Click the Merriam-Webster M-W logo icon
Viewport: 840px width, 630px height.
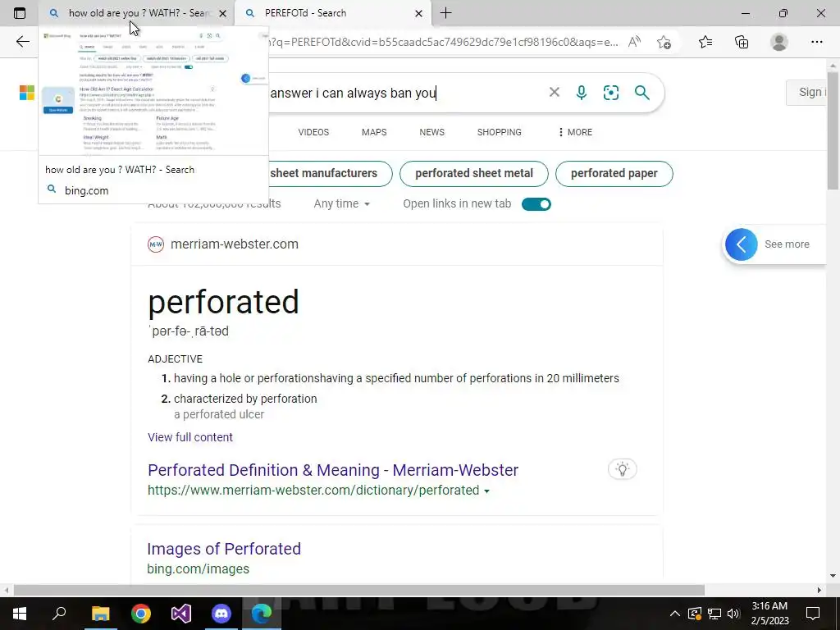pyautogui.click(x=155, y=244)
